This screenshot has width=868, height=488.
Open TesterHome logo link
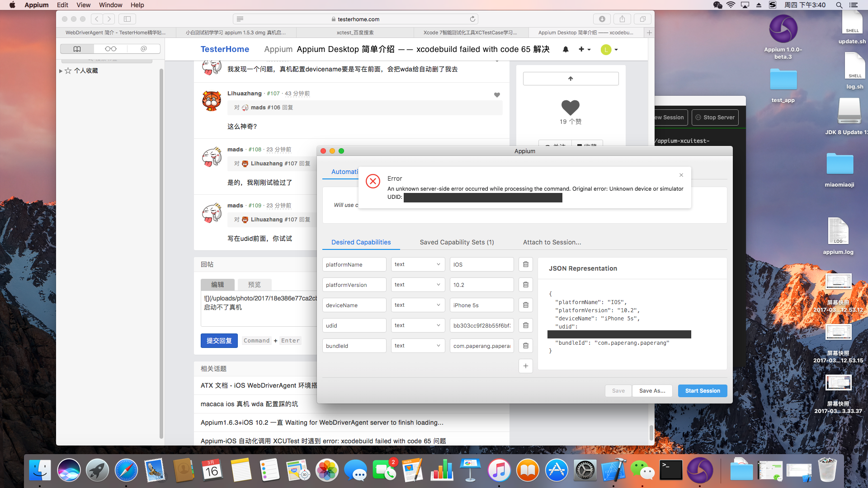(225, 49)
